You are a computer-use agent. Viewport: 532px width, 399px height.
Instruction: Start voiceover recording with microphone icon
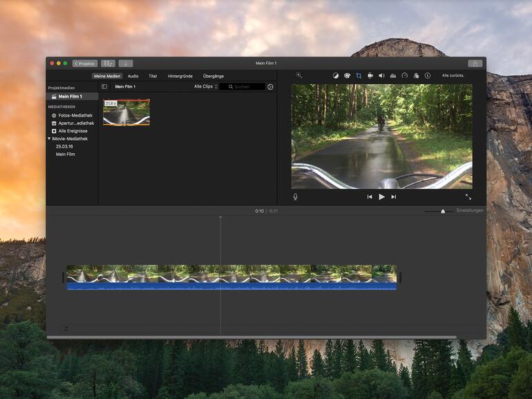pos(295,197)
